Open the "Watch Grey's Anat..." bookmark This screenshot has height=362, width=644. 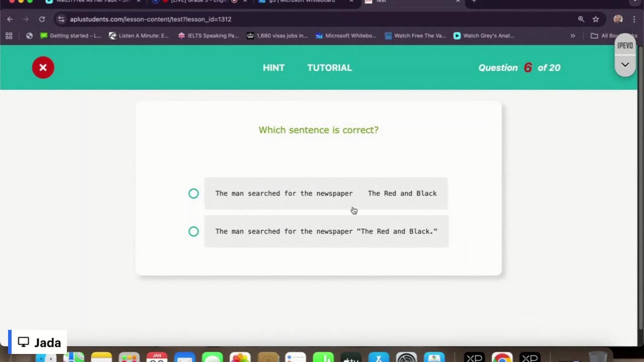coord(484,36)
